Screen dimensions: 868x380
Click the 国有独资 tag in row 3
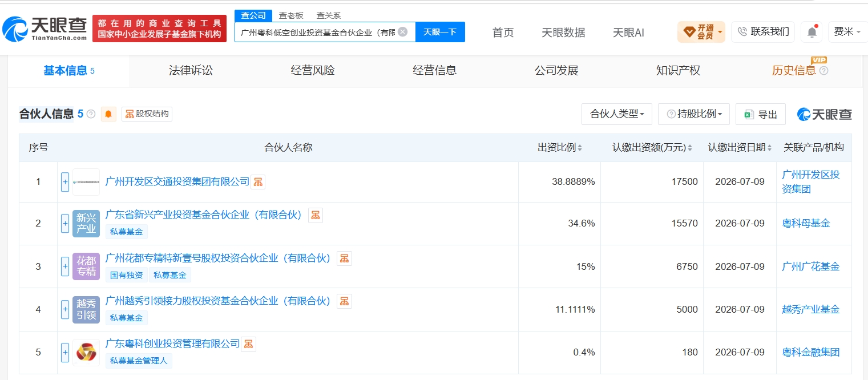(127, 275)
